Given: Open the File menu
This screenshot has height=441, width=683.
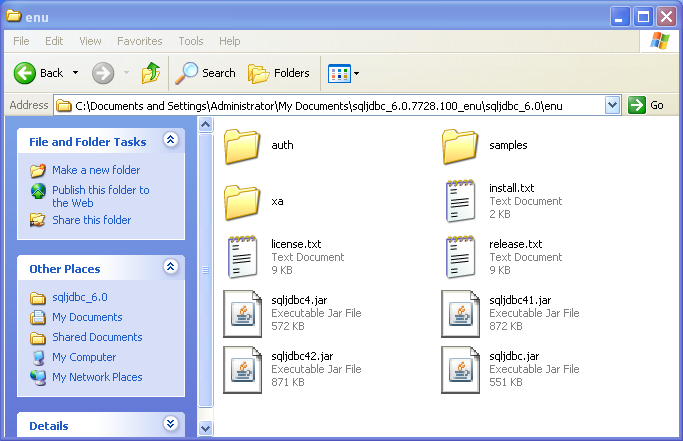Looking at the screenshot, I should (x=21, y=41).
